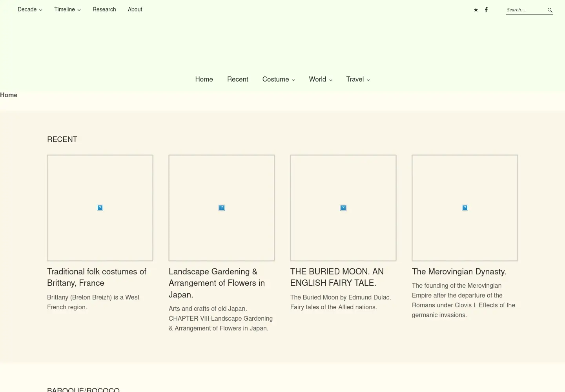Select Home in the main navigation

[x=204, y=79]
